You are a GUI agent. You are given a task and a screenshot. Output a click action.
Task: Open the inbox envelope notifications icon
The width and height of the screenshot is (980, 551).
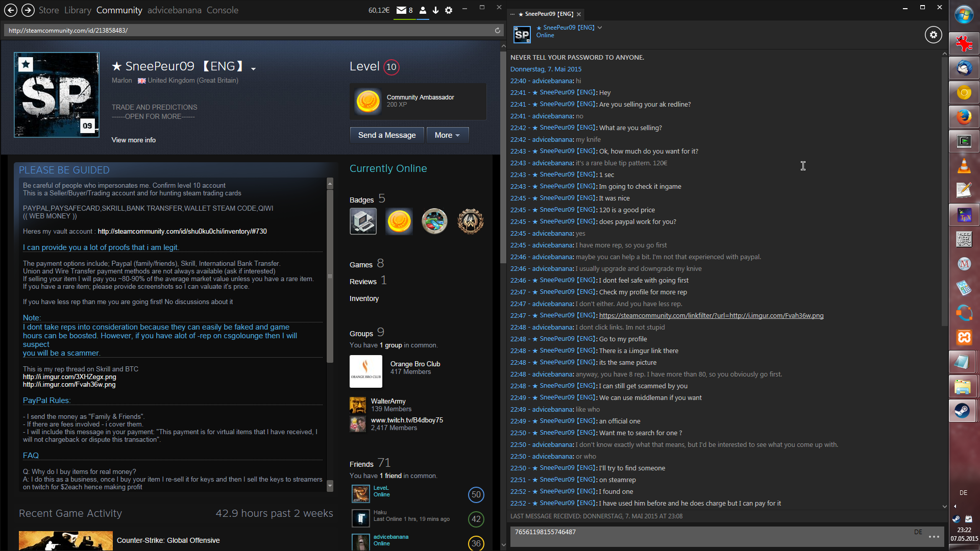tap(402, 10)
